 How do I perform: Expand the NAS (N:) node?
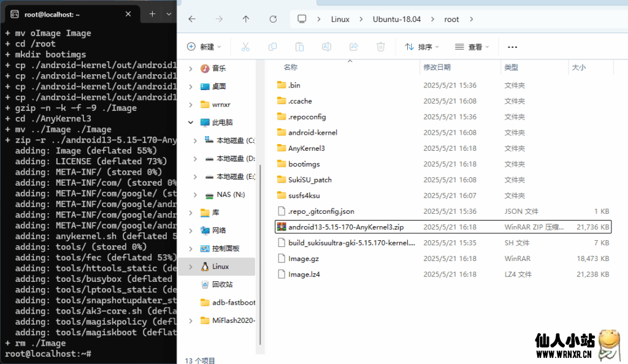point(195,195)
